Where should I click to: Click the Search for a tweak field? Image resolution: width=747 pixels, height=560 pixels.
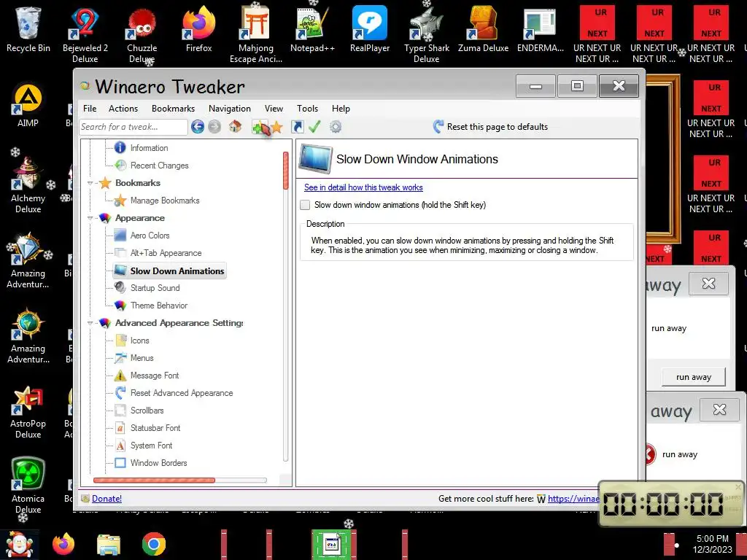[x=133, y=127]
